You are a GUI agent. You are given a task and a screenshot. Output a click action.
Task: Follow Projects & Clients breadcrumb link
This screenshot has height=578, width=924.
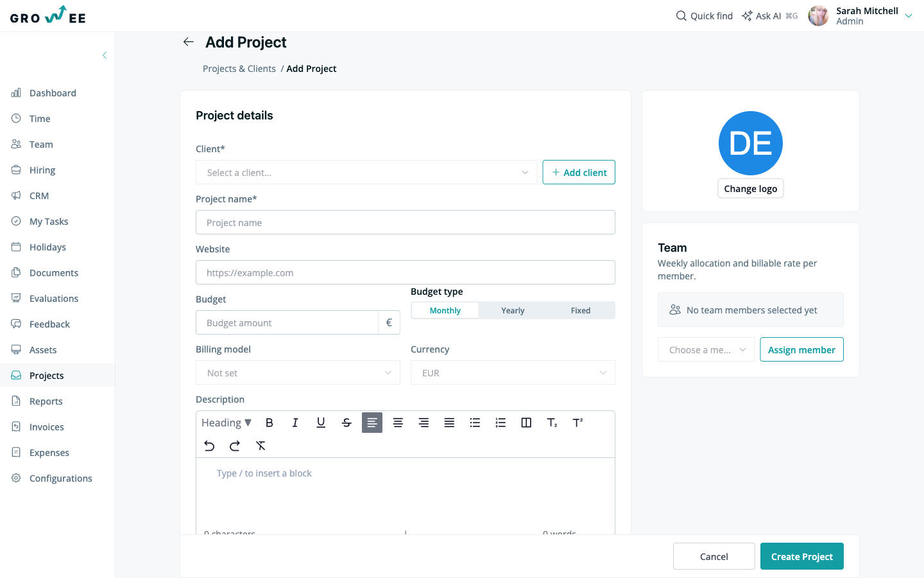point(239,69)
